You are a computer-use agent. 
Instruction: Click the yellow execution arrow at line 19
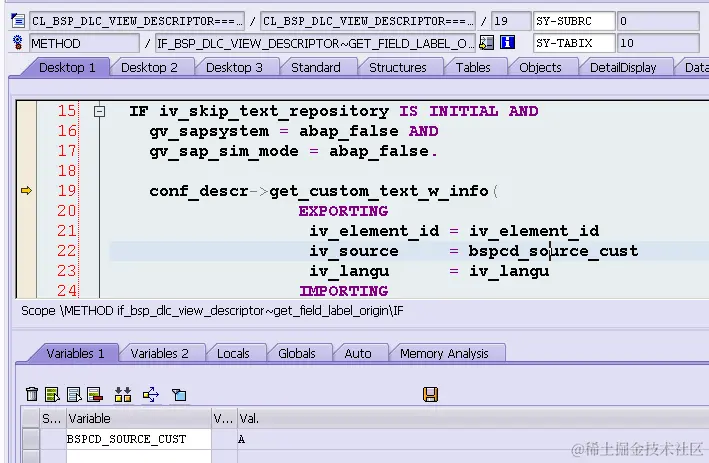pos(26,191)
